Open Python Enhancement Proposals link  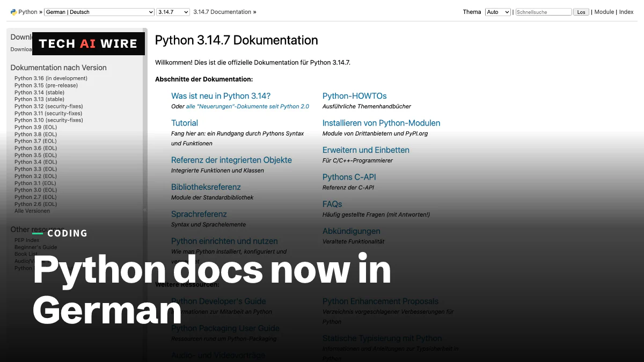(x=380, y=301)
